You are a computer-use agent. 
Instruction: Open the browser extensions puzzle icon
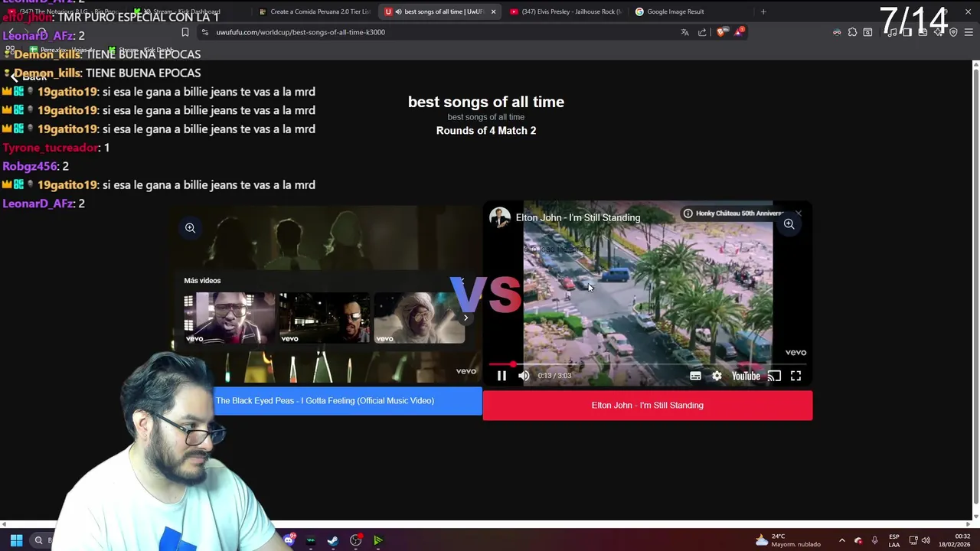point(852,32)
